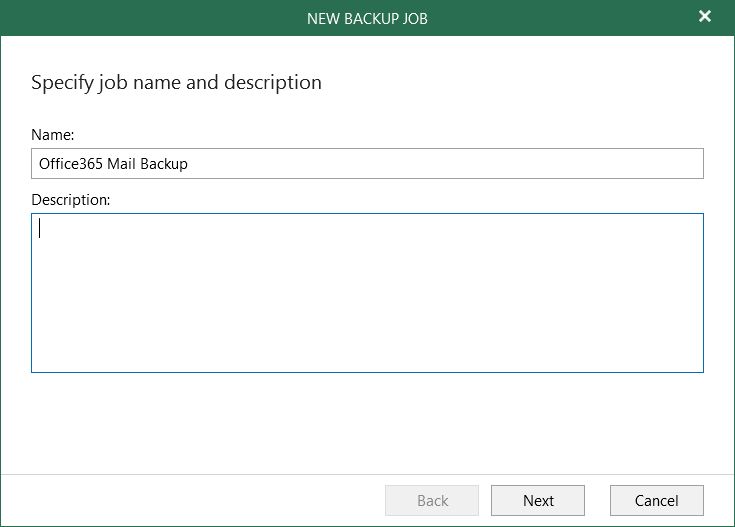Screen dimensions: 735x527
Task: Cancel the backup job wizard
Action: [x=656, y=500]
